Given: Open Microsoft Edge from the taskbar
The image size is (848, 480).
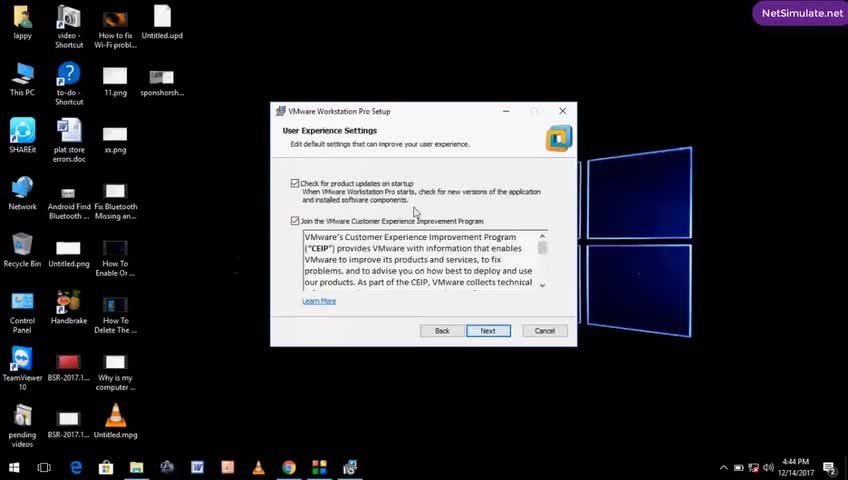Looking at the screenshot, I should click(x=76, y=468).
